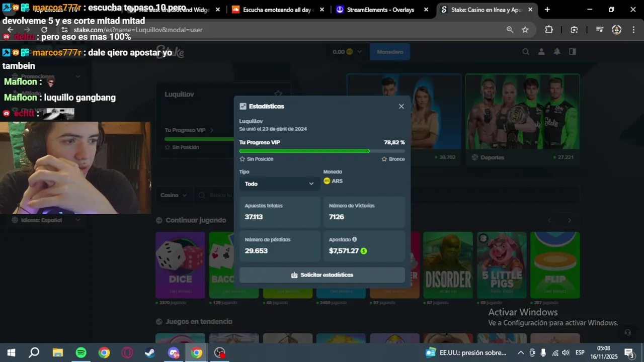Open the volume control in system tray
Screen dimensions: 644x362
[x=566, y=352]
